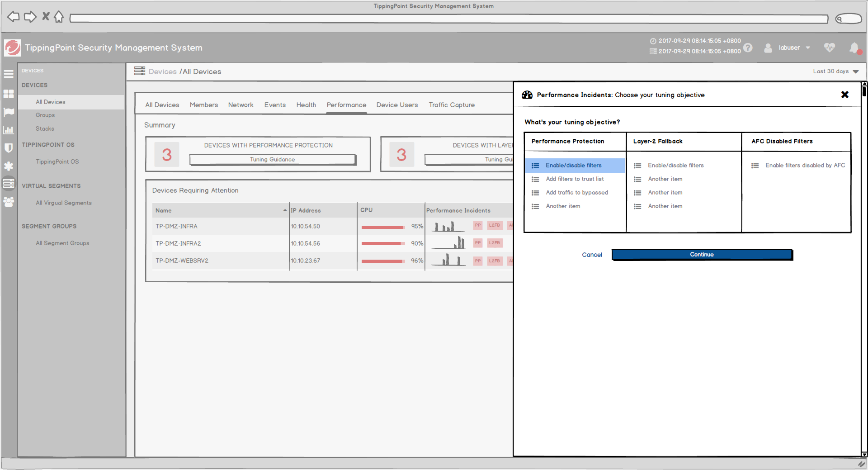Click the L2FB badge in TP-DMZ-INFRA2 row
Image resolution: width=868 pixels, height=470 pixels.
[495, 243]
